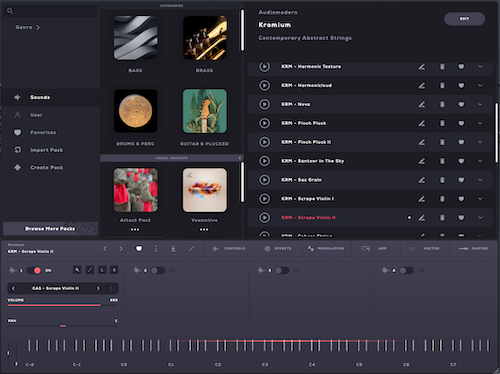This screenshot has height=374, width=500.
Task: Select the Bass category thumbnail
Action: (x=135, y=38)
